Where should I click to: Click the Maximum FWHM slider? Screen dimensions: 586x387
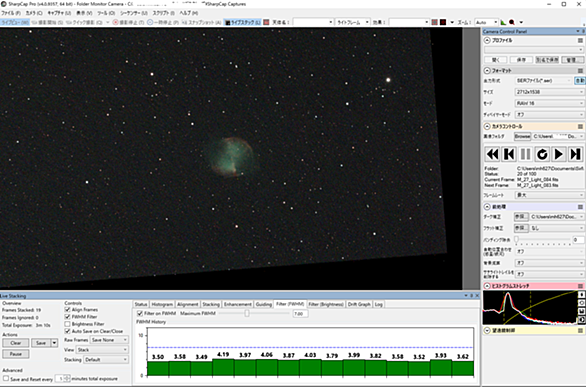pyautogui.click(x=254, y=313)
